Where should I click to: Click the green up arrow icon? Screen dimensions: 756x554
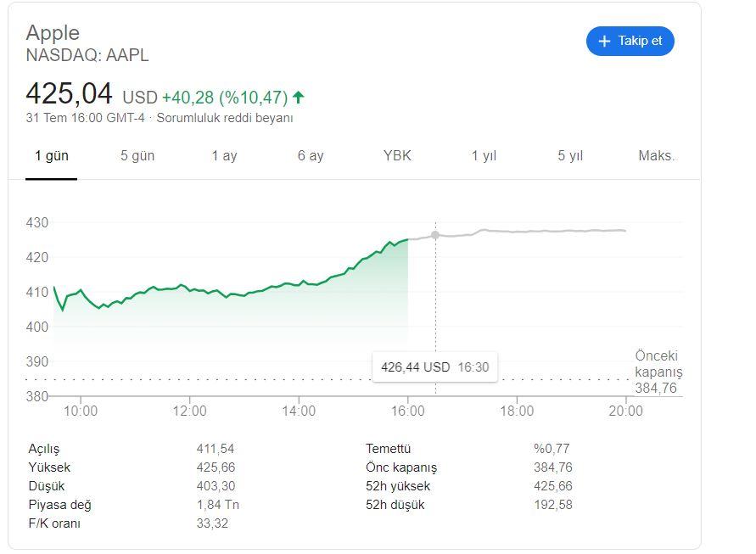[x=299, y=98]
